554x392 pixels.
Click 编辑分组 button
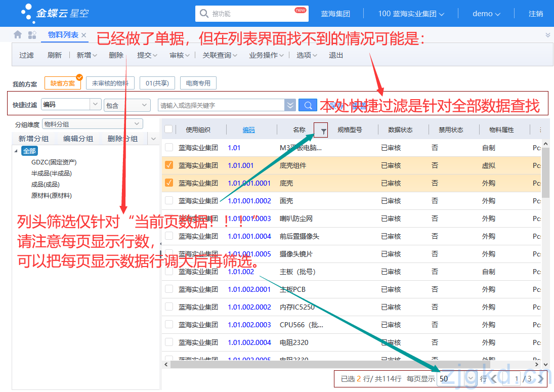[78, 139]
